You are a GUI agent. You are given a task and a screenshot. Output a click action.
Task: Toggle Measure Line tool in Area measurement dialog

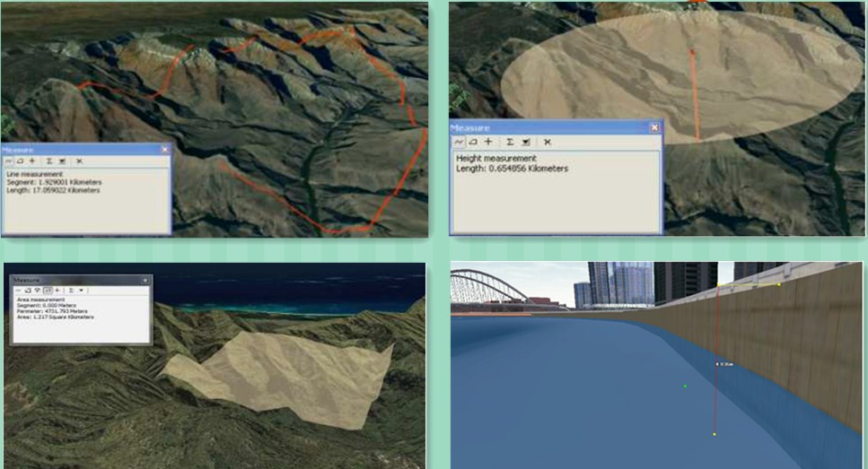pyautogui.click(x=17, y=291)
